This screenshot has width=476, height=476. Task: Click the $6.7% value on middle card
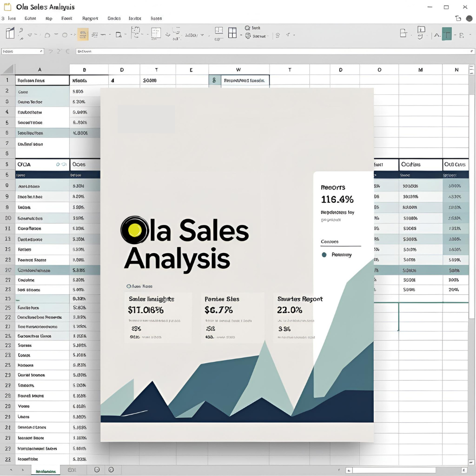[x=219, y=310]
